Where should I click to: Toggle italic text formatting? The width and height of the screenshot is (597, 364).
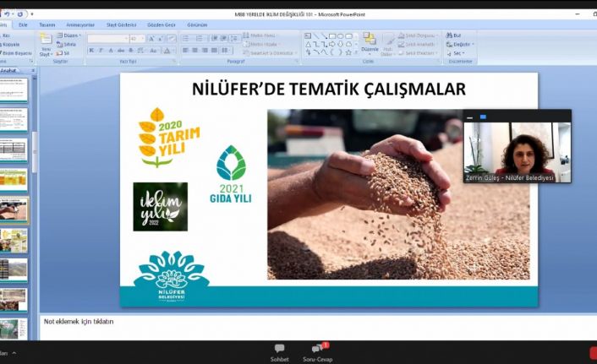101,51
